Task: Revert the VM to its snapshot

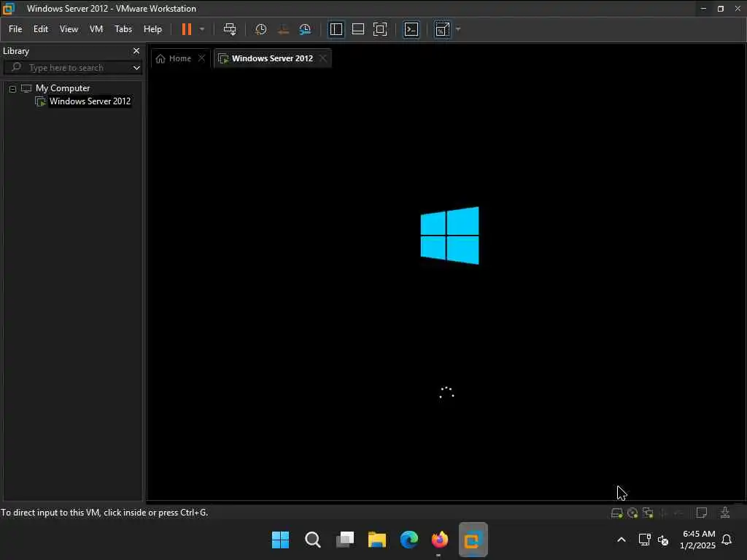Action: pos(283,29)
